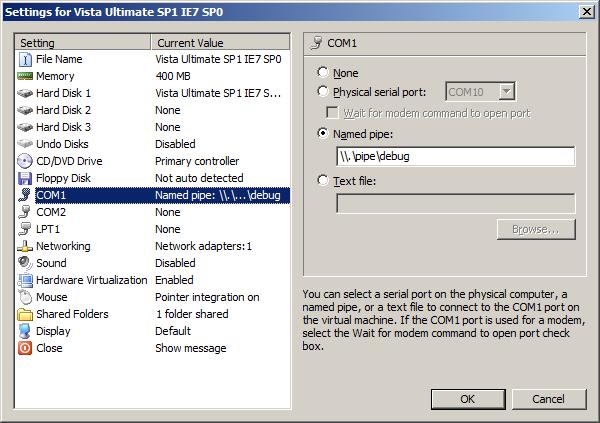The height and width of the screenshot is (423, 600).
Task: Click the Text file path field
Action: point(455,203)
